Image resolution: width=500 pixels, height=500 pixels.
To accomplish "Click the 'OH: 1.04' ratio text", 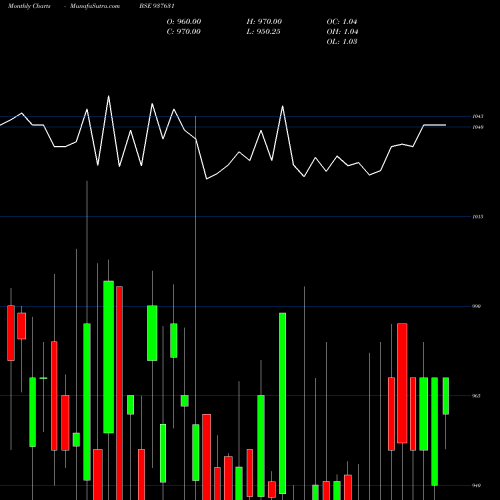I will pyautogui.click(x=342, y=32).
